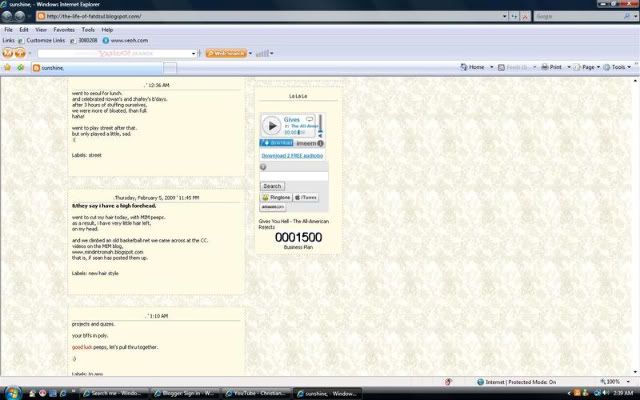Switch to YouTube taskbar window

(256, 393)
